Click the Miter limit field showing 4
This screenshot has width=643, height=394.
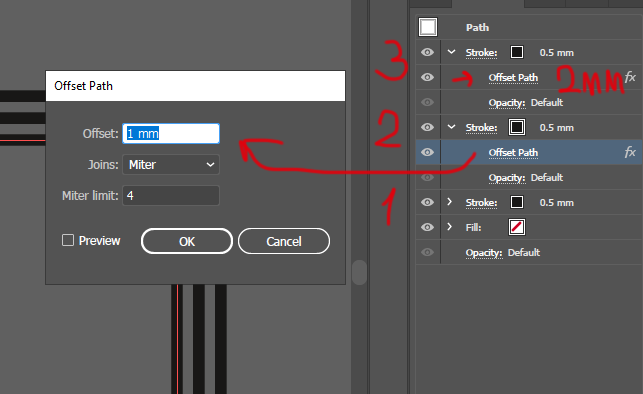click(171, 196)
